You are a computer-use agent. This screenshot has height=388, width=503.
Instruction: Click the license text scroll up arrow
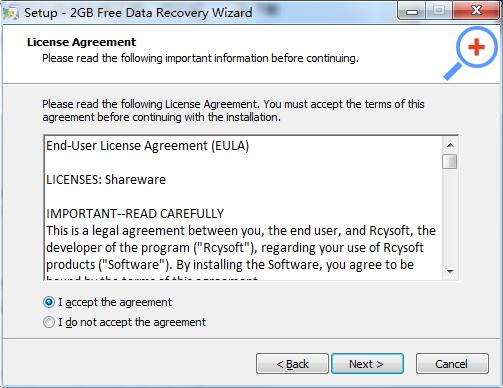pyautogui.click(x=450, y=145)
